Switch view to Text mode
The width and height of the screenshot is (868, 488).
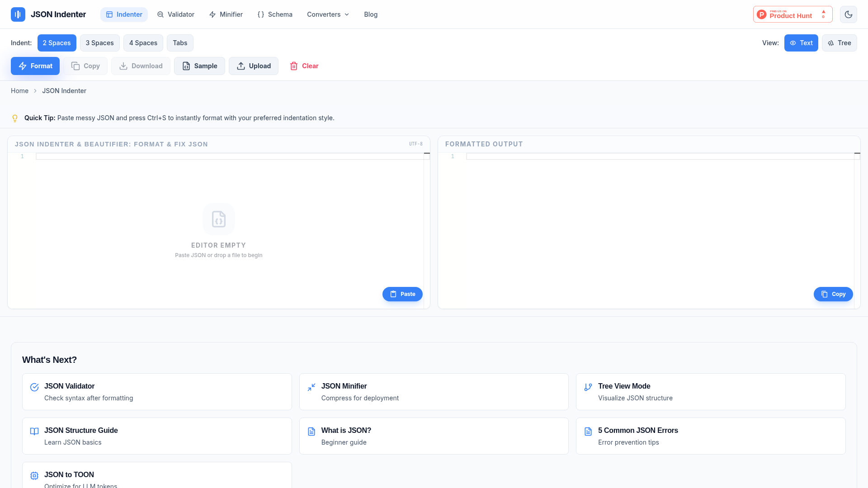[801, 43]
